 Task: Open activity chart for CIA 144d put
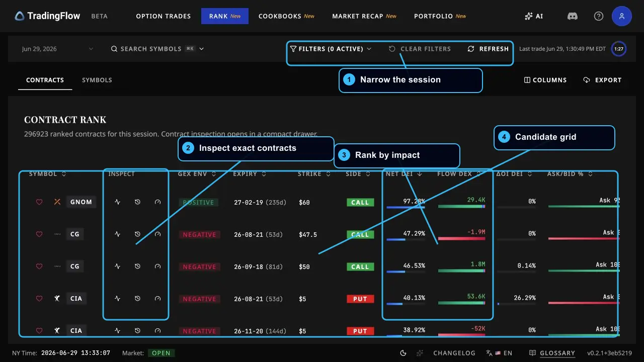[x=118, y=331]
